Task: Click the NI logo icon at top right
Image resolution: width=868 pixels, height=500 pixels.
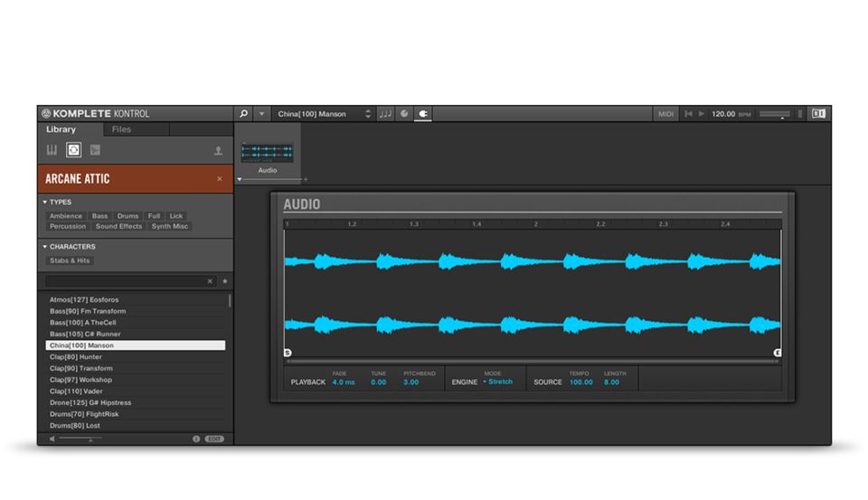Action: [x=818, y=114]
